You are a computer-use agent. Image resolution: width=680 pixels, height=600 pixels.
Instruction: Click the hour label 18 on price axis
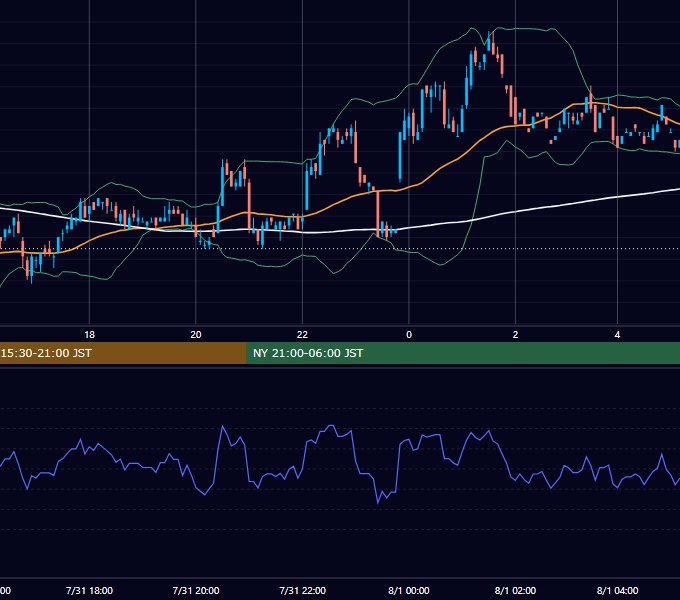coord(89,335)
